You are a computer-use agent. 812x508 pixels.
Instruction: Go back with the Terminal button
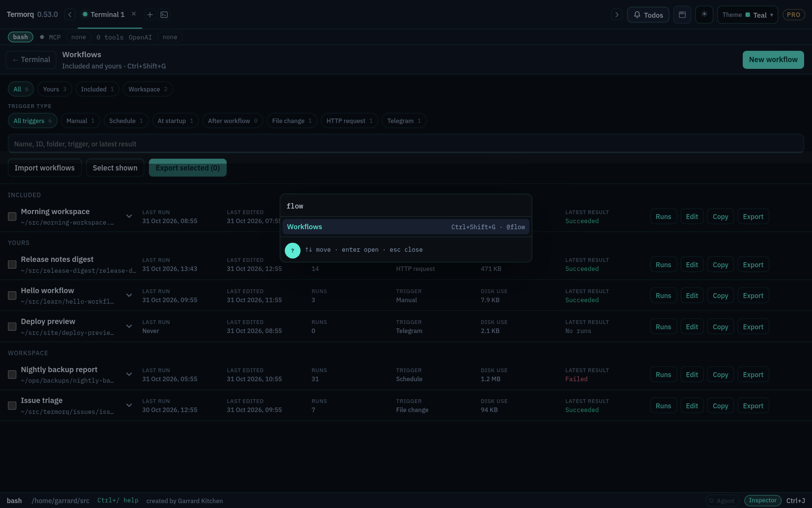[31, 60]
